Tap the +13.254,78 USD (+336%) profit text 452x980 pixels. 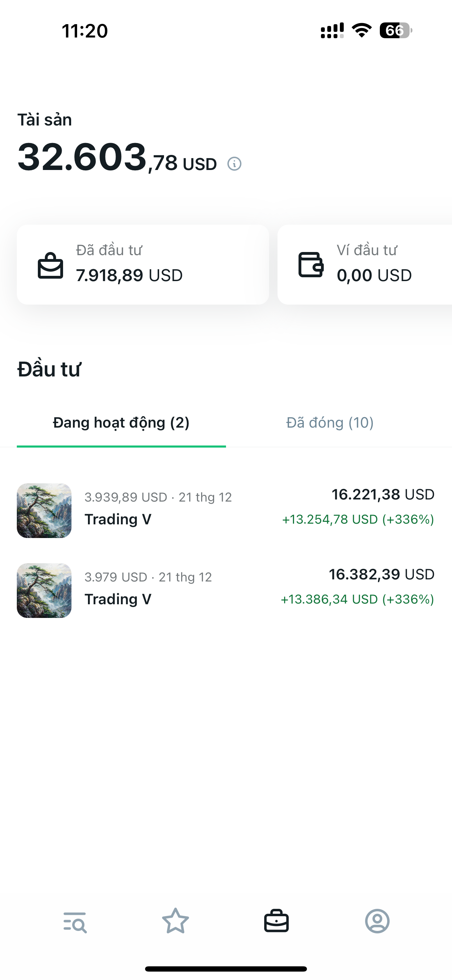click(x=358, y=519)
